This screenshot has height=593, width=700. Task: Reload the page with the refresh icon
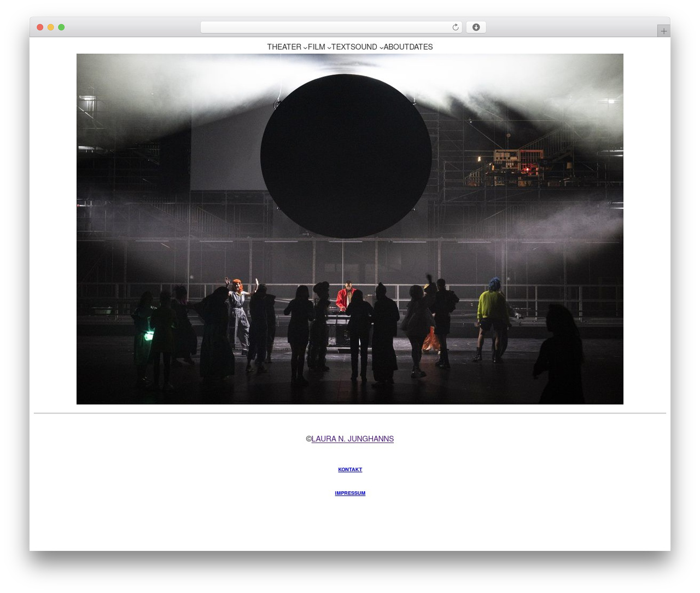[x=455, y=27]
